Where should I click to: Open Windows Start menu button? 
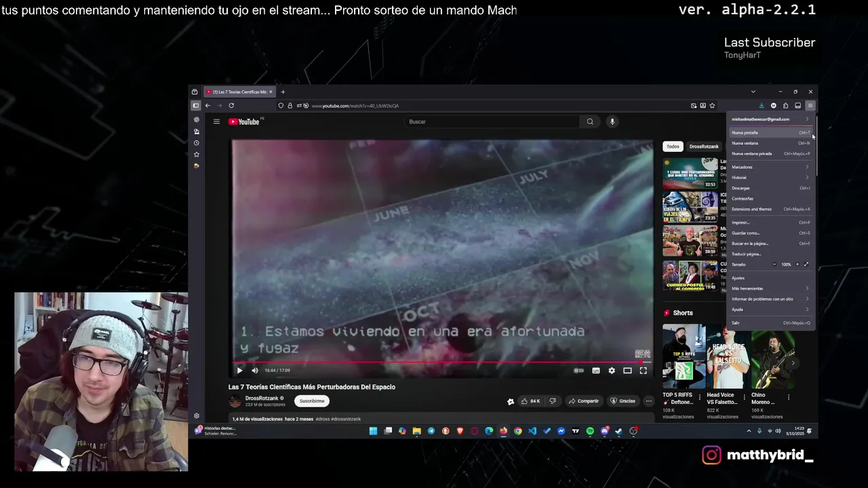[373, 431]
